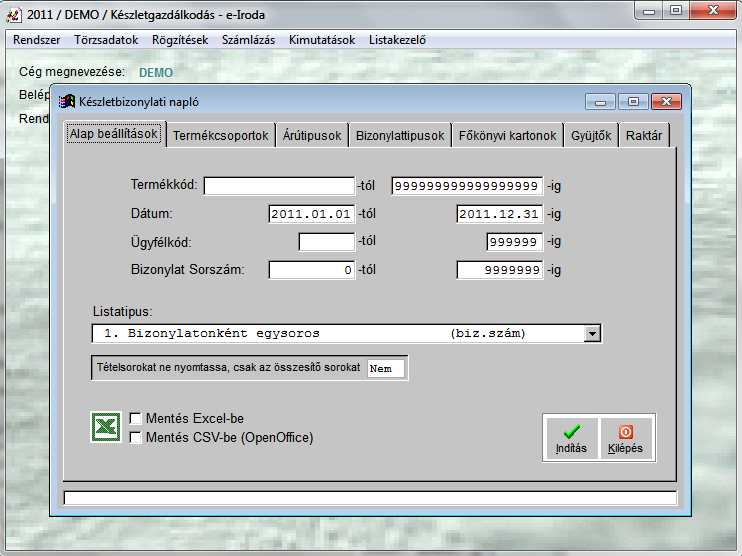Click the Ügyfélkód -ig field showing 999999
Viewport: 742px width, 556px height.
pyautogui.click(x=515, y=242)
